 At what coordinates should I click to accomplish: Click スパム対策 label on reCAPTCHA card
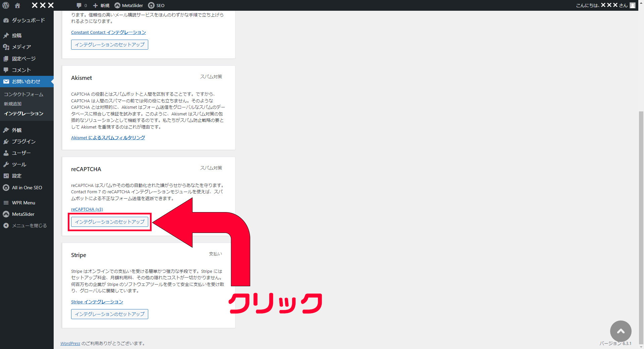tap(211, 168)
